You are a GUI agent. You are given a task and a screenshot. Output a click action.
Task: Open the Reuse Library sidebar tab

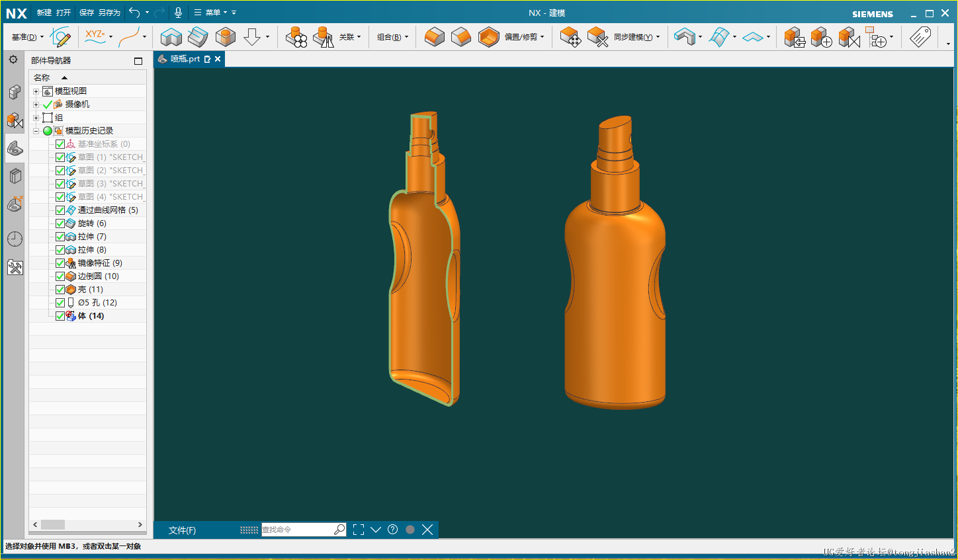pos(15,176)
